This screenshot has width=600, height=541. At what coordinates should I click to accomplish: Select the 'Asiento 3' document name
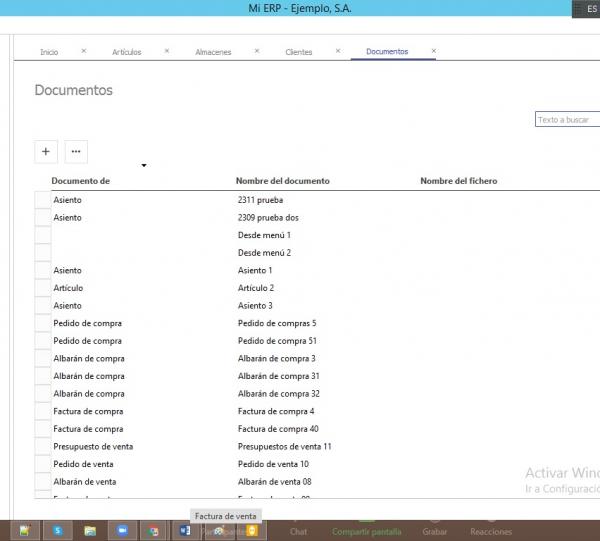[255, 305]
